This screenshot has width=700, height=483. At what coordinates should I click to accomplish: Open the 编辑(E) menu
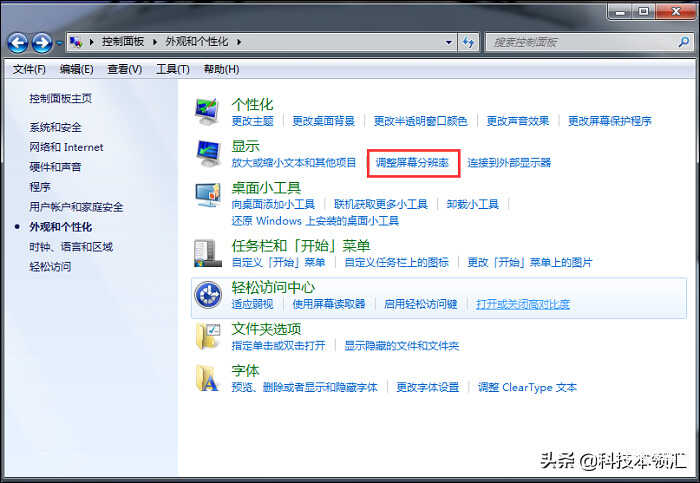[76, 69]
